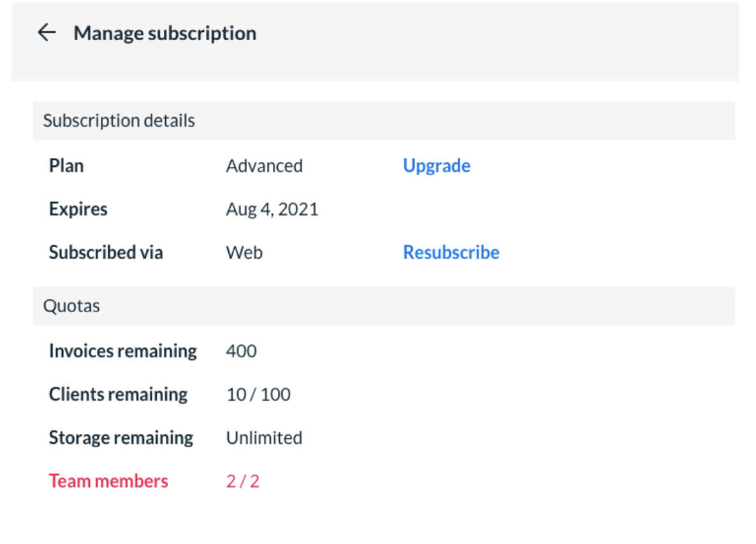
Task: Select the Plan row
Action: tap(66, 166)
